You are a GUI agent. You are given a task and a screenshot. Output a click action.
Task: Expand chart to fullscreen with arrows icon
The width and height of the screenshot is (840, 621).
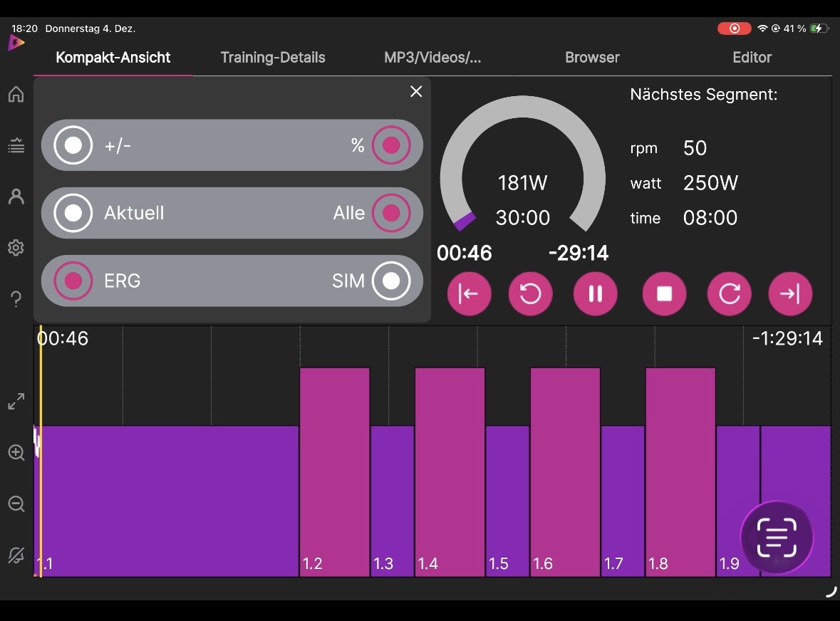point(16,402)
